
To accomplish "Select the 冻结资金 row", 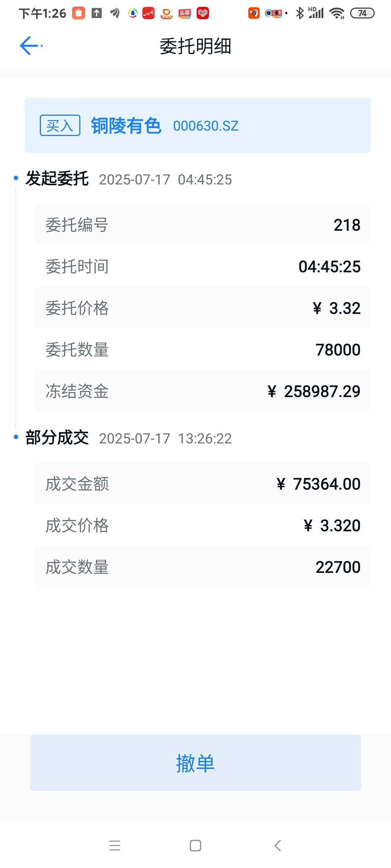I will (203, 391).
